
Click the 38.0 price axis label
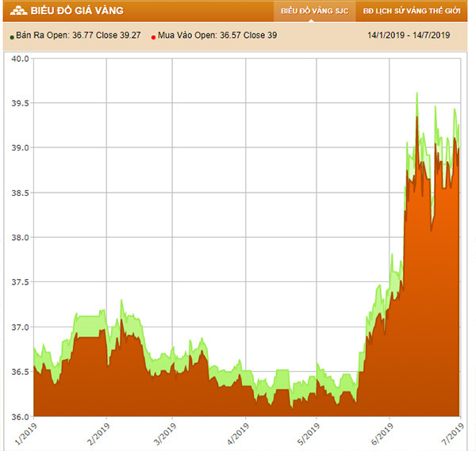(x=19, y=238)
